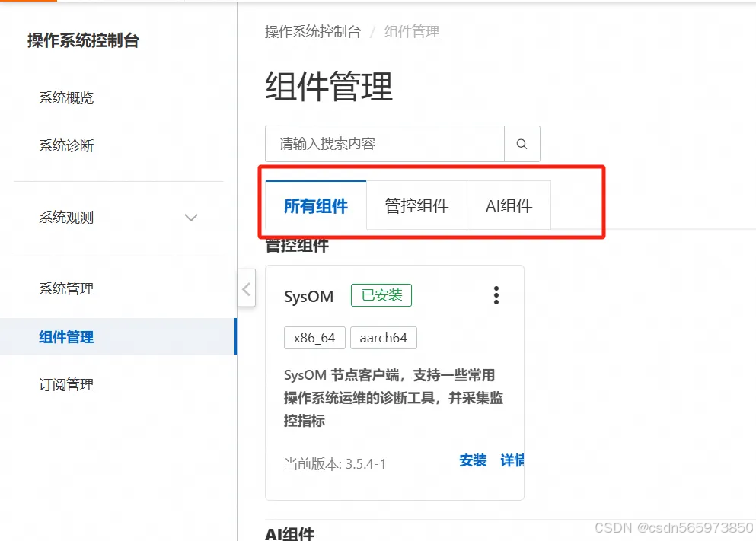Open 订阅管理 in the sidebar
Viewport: 756px width, 541px height.
(66, 384)
